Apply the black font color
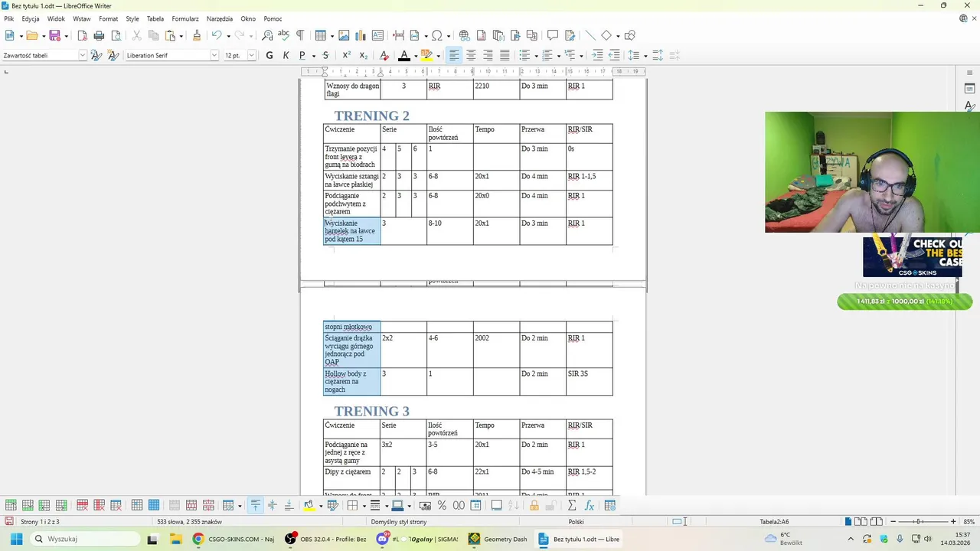 click(403, 55)
